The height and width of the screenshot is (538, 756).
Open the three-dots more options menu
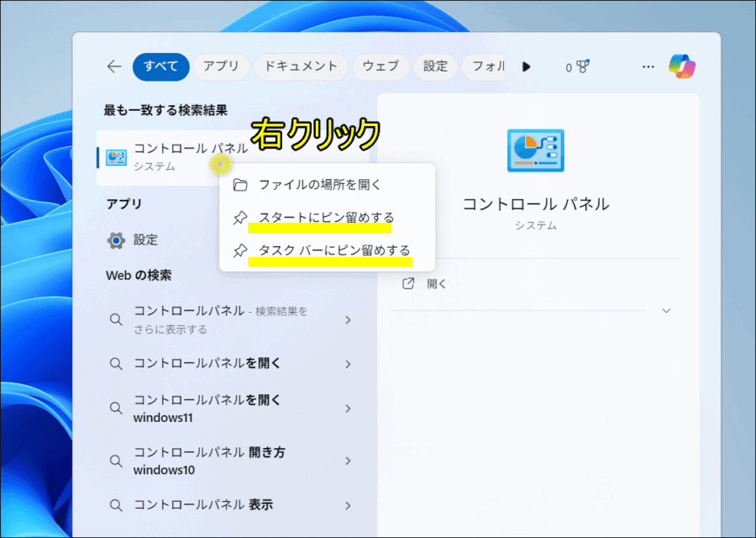coord(648,66)
